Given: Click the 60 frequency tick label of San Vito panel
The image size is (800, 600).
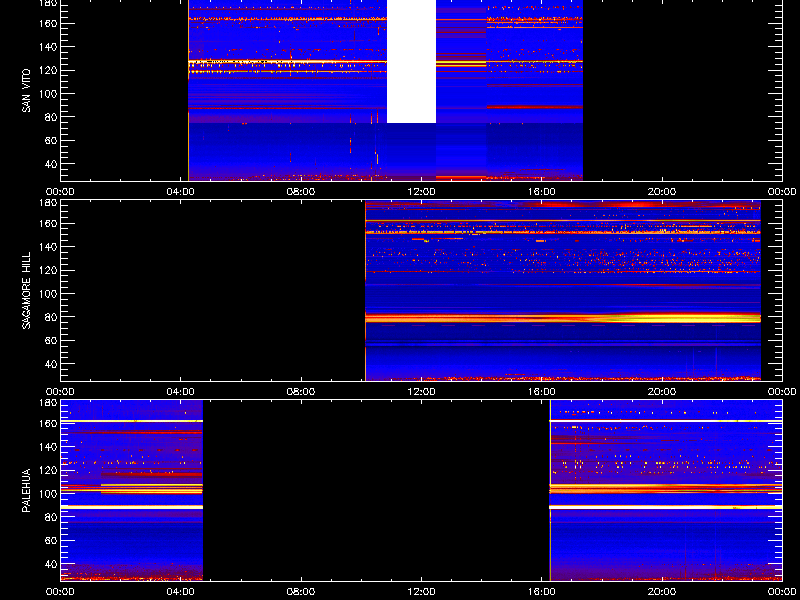Looking at the screenshot, I should pyautogui.click(x=51, y=140).
